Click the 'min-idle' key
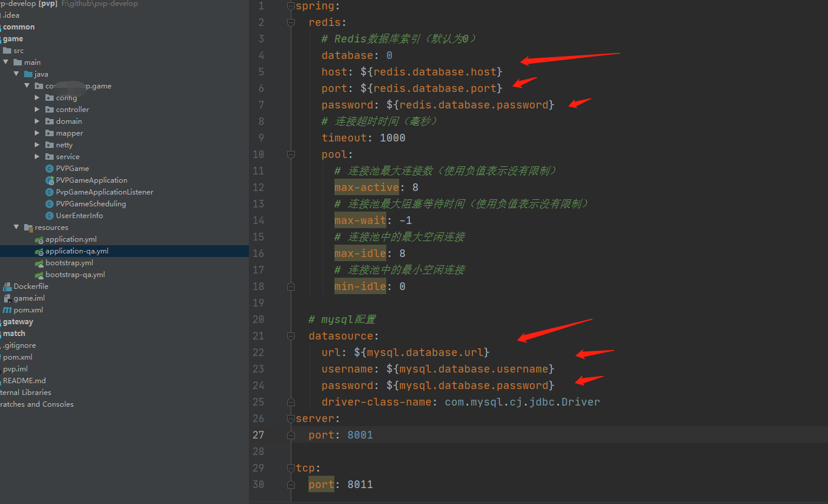Viewport: 828px width, 504px height. click(360, 286)
